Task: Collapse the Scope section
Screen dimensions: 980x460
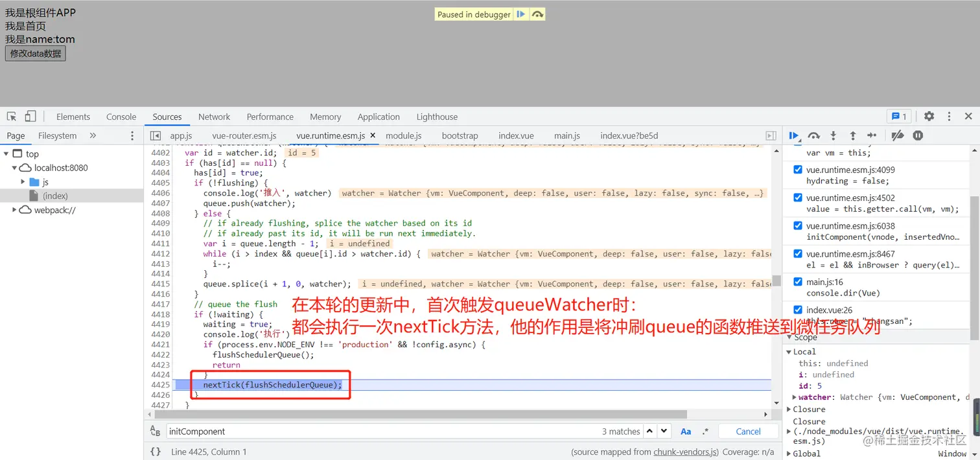Action: [x=789, y=338]
